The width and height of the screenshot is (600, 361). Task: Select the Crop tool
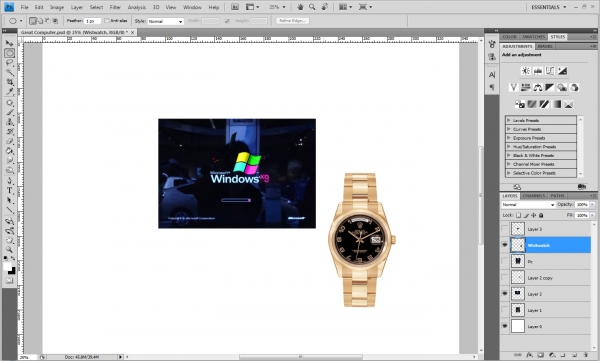[10, 82]
